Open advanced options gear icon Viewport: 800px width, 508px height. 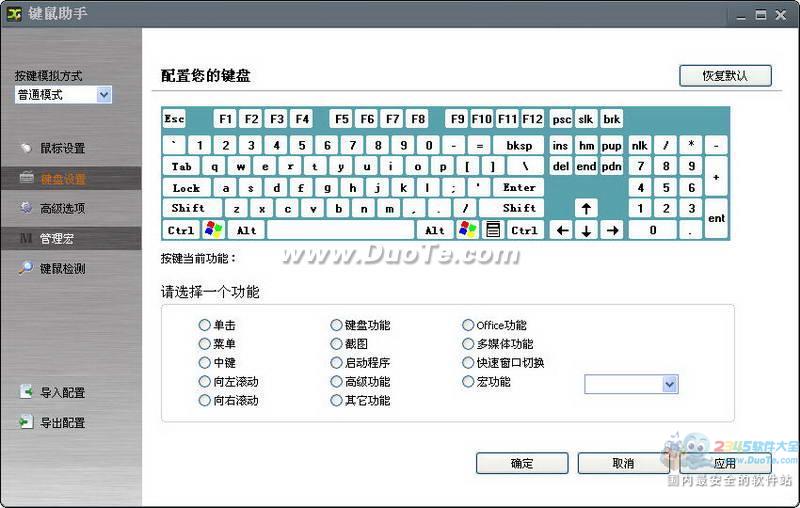coord(25,208)
